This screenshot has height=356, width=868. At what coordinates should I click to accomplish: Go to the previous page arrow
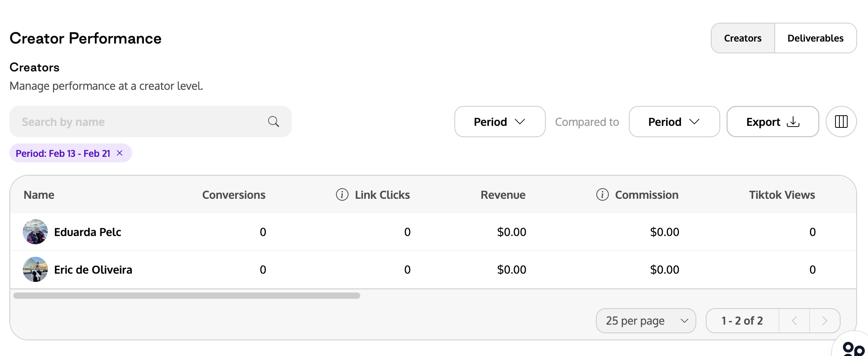click(x=794, y=321)
